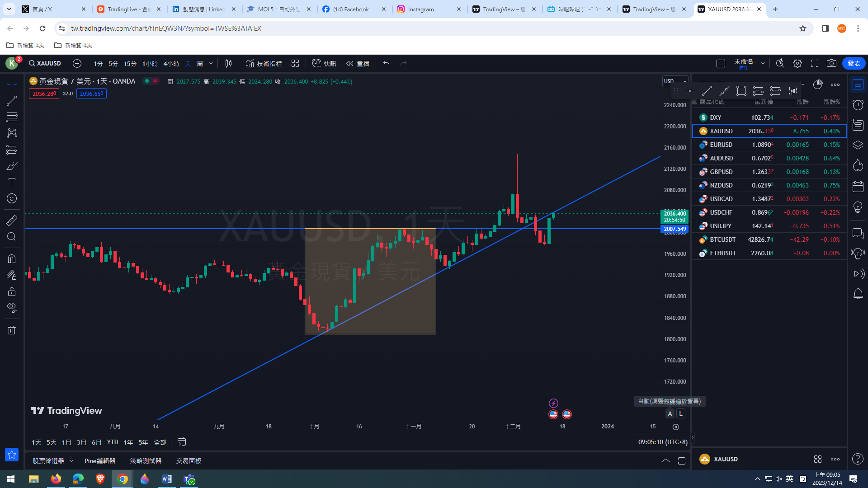Screen dimensions: 868x488
Task: Delete all drawings with trash icon
Action: click(x=12, y=330)
